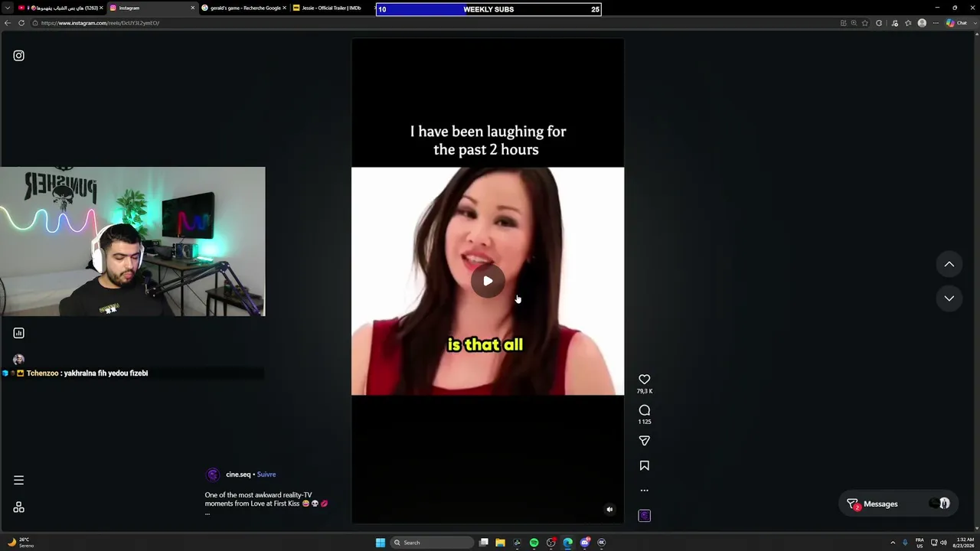This screenshot has width=980, height=551.
Task: Click the taskbar Search box
Action: [x=433, y=543]
